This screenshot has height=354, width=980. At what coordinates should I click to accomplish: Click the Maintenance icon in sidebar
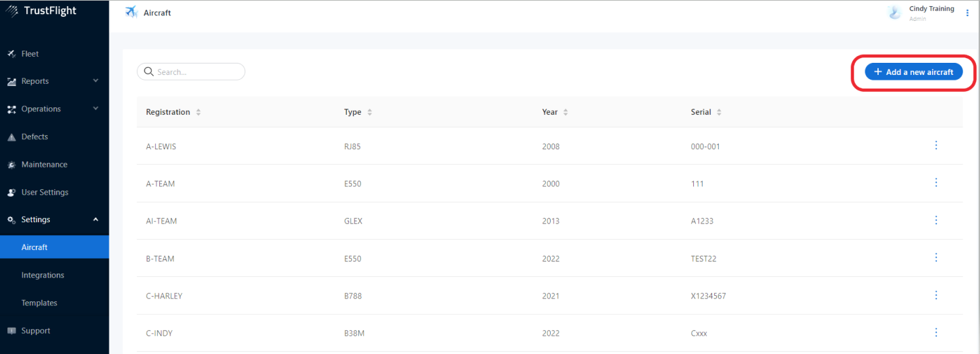point(11,165)
